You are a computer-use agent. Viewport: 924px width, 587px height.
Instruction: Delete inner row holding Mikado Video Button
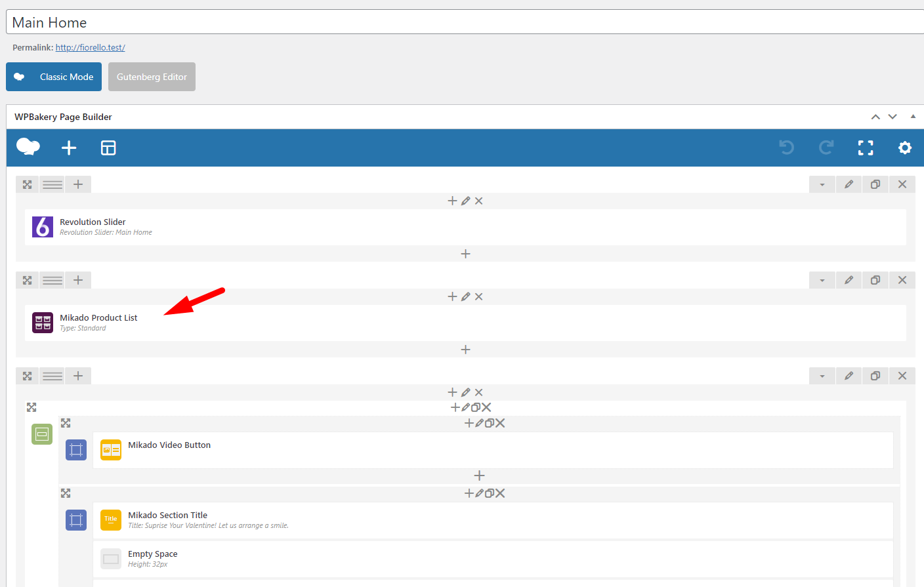pos(500,423)
